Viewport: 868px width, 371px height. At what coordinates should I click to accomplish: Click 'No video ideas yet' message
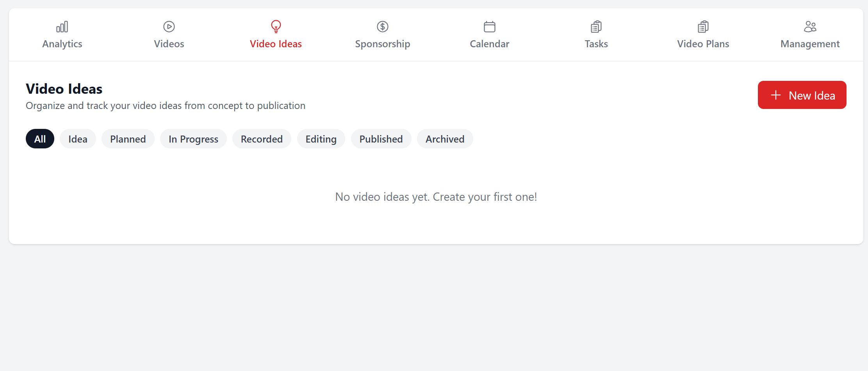(x=436, y=197)
